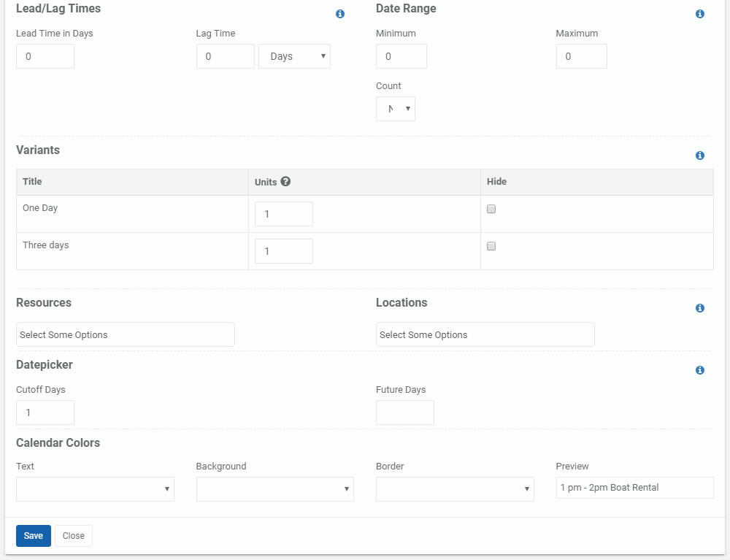Focus the Three days units field

tap(284, 251)
